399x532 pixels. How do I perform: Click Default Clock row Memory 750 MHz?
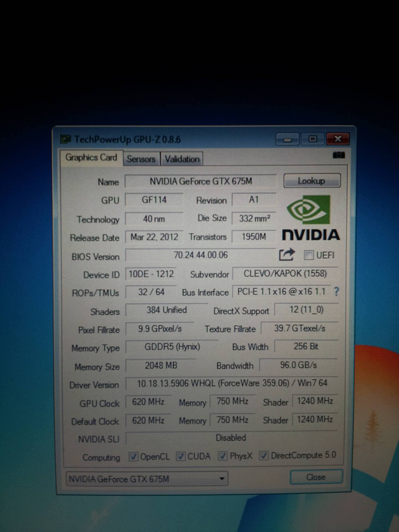click(232, 420)
